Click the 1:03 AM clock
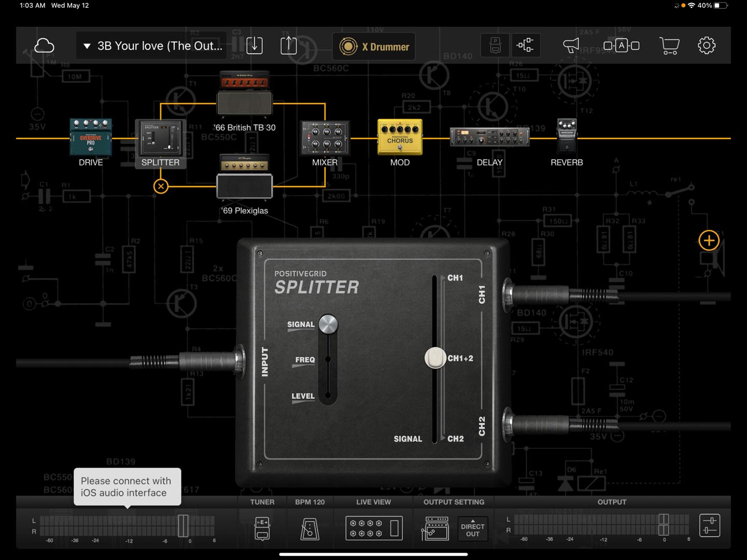Viewport: 747px width, 560px height. click(32, 5)
